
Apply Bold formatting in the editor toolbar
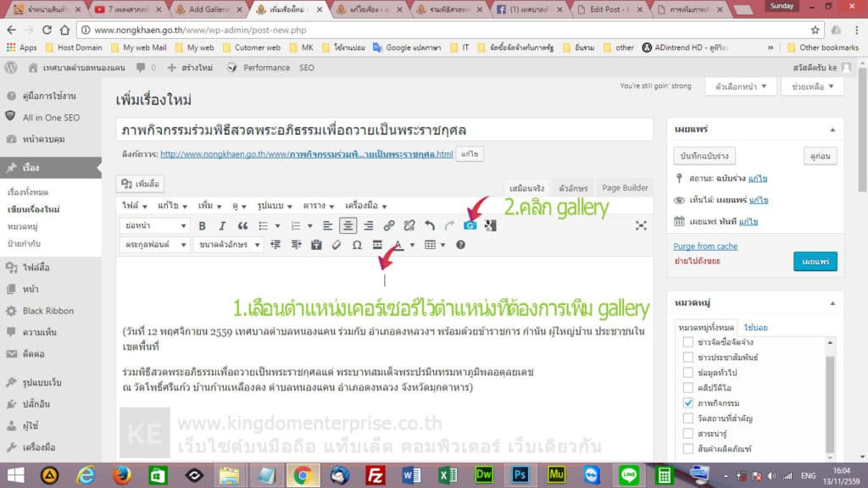point(201,225)
